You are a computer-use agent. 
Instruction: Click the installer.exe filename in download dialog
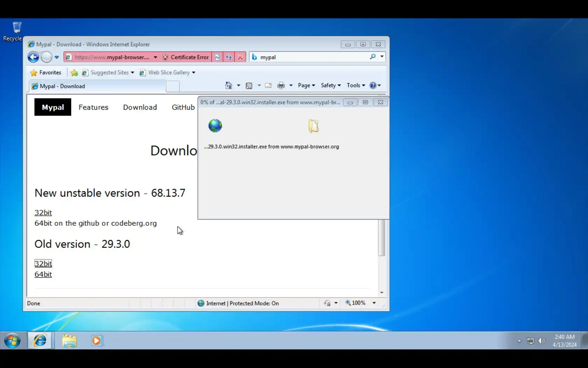pos(272,147)
